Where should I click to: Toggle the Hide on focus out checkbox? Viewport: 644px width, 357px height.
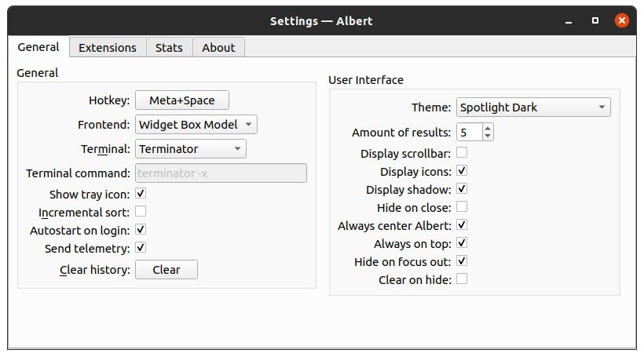click(462, 261)
